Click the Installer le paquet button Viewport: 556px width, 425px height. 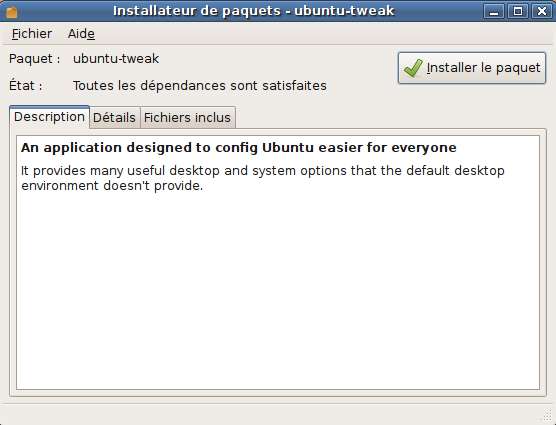472,68
